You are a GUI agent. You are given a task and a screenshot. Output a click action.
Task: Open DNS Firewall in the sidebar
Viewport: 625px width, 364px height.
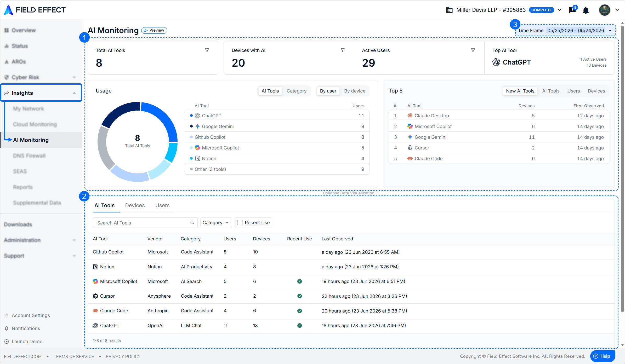point(29,156)
